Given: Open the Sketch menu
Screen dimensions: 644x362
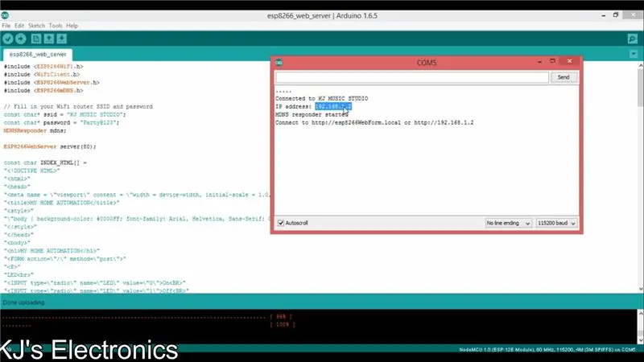Looking at the screenshot, I should pyautogui.click(x=36, y=26).
